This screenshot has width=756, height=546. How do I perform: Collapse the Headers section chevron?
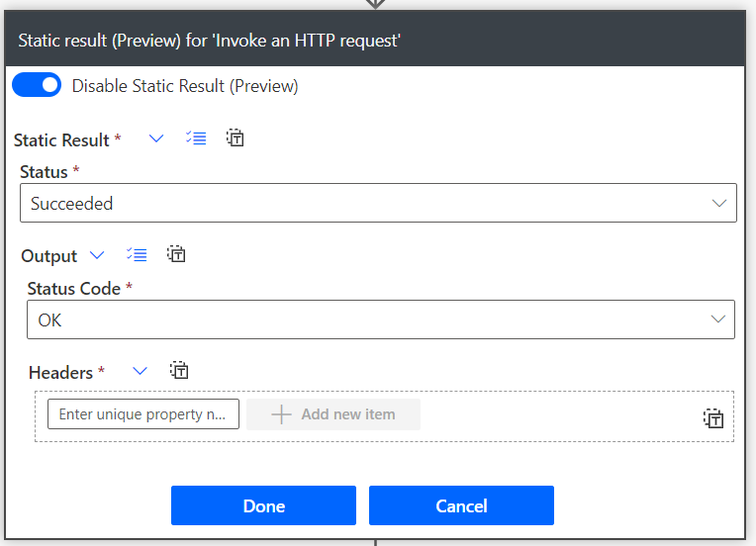pyautogui.click(x=140, y=371)
